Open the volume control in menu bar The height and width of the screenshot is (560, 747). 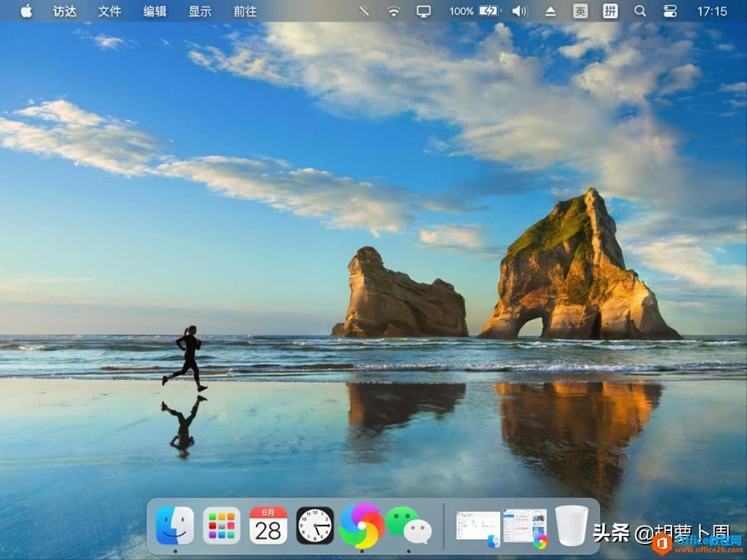[x=519, y=11]
